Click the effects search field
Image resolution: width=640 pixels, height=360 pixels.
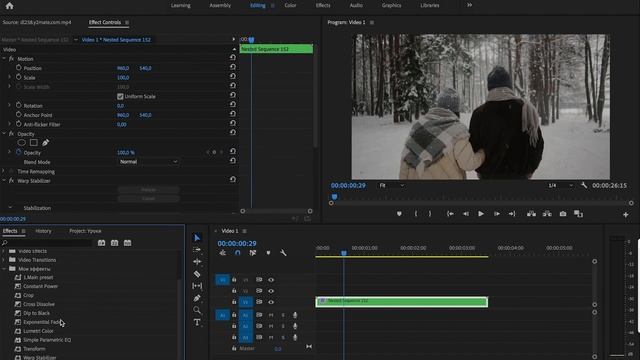(x=48, y=243)
